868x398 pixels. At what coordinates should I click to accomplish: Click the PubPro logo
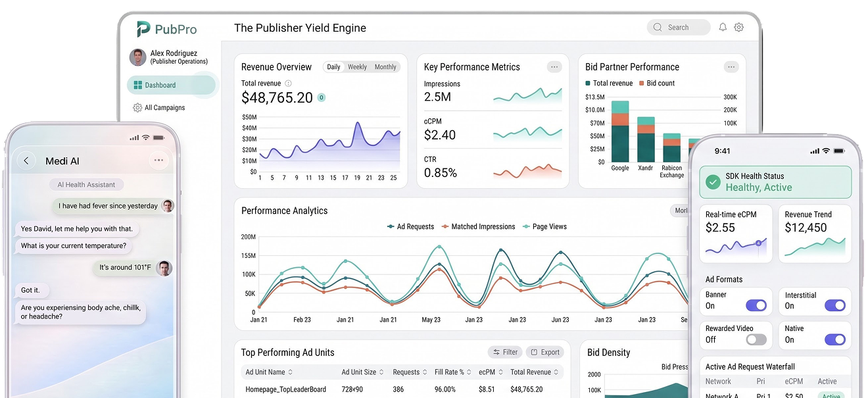pos(166,29)
